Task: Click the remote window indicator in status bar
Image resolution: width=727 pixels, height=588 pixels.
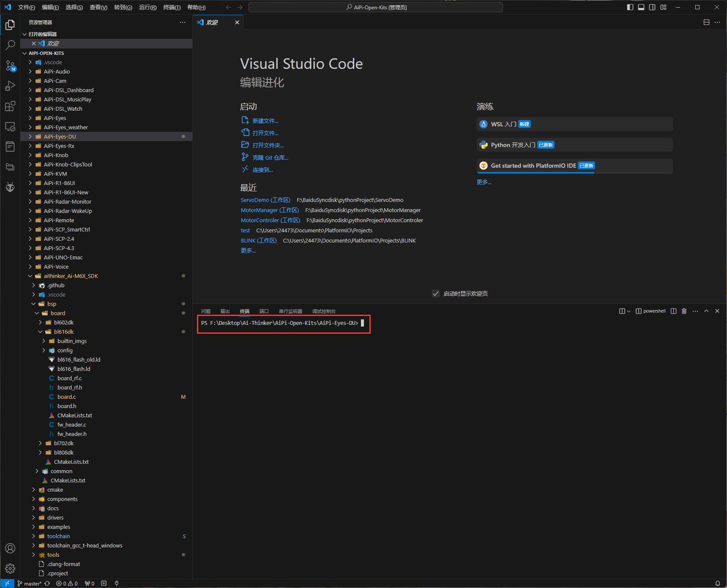Action: (x=7, y=583)
